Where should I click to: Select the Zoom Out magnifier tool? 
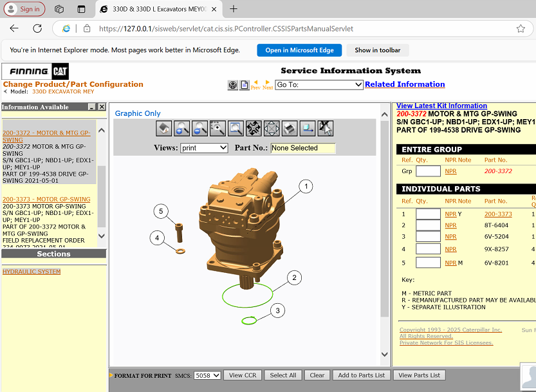tap(199, 128)
